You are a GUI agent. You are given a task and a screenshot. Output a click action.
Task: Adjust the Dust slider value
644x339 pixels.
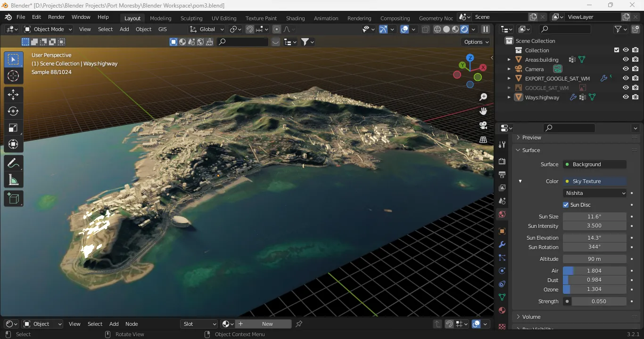coord(595,280)
